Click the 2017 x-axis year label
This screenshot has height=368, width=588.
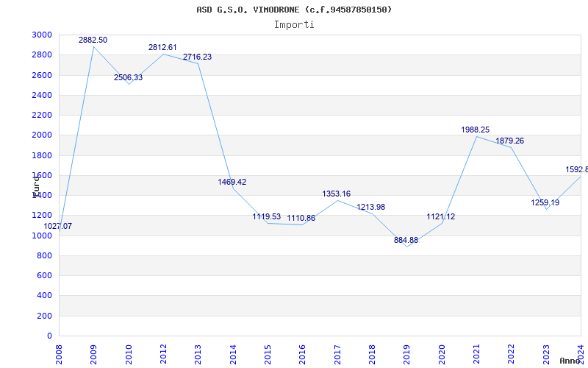337,355
